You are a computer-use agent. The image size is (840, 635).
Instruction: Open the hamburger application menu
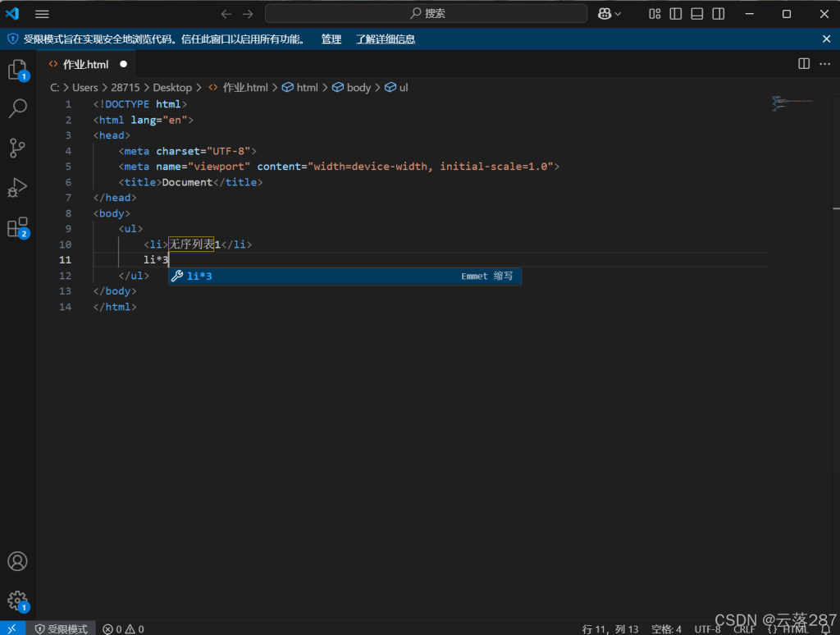click(x=42, y=14)
